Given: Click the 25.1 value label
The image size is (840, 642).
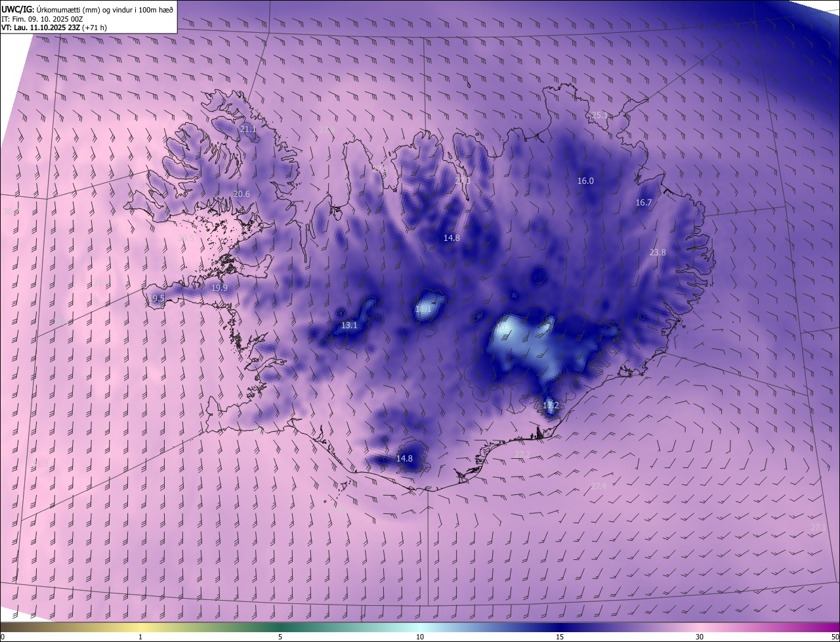Looking at the screenshot, I should [600, 116].
